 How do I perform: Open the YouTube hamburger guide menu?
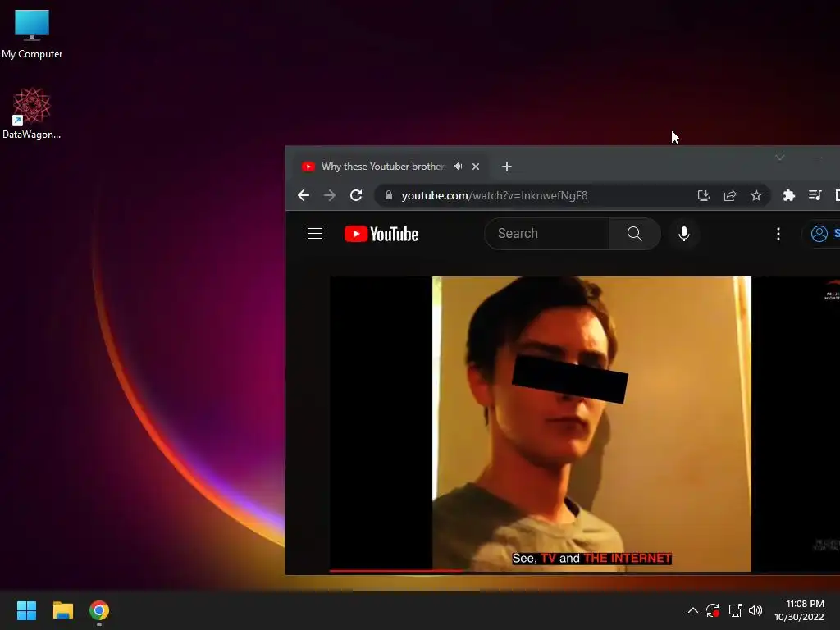pos(315,234)
